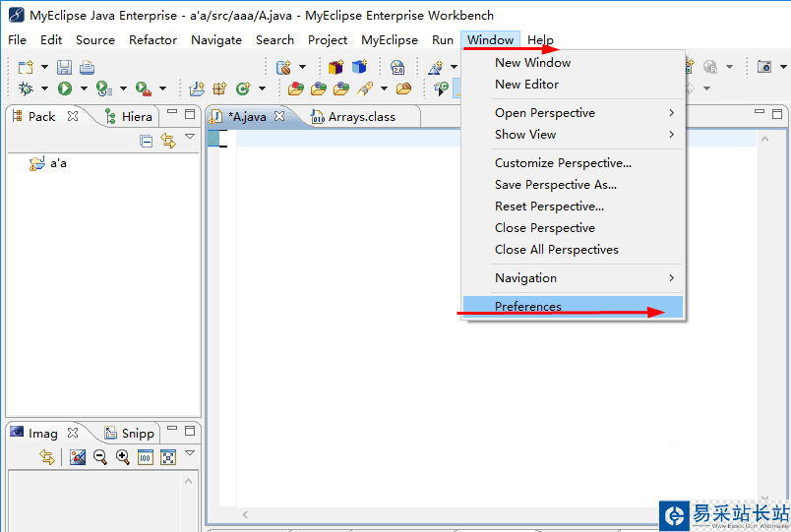Click the camera screenshot icon in the toolbar

tap(764, 67)
